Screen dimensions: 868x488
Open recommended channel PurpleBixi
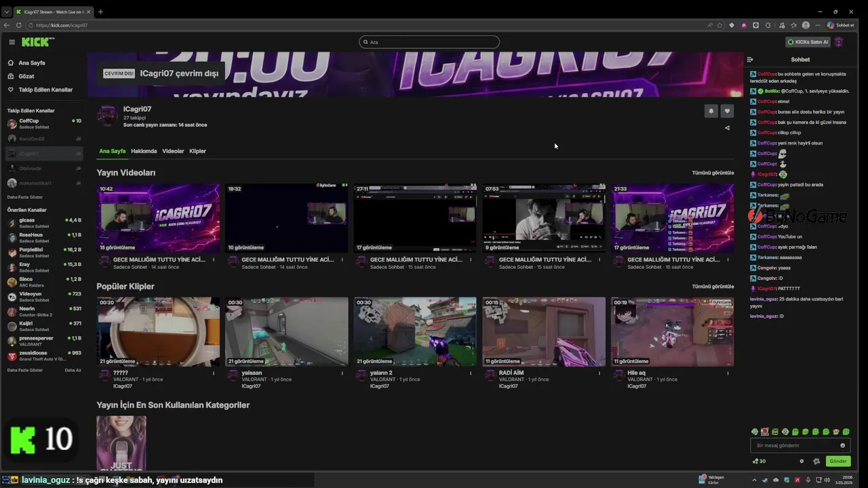pos(44,253)
